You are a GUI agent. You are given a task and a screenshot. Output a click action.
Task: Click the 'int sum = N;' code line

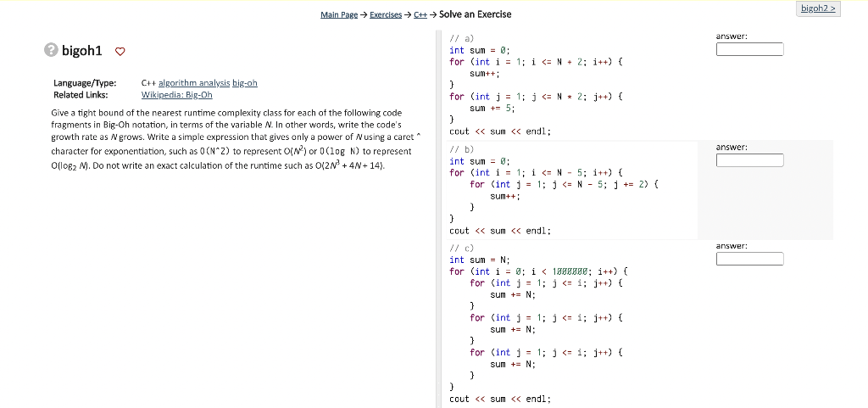pyautogui.click(x=480, y=260)
